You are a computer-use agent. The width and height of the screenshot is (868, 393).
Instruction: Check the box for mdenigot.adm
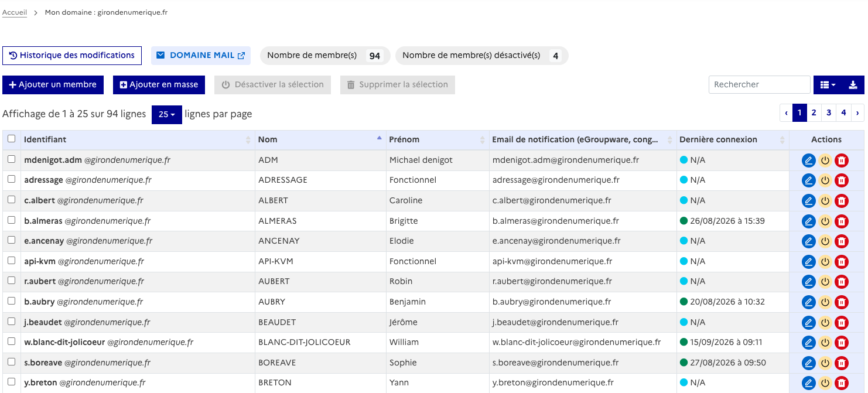[12, 159]
